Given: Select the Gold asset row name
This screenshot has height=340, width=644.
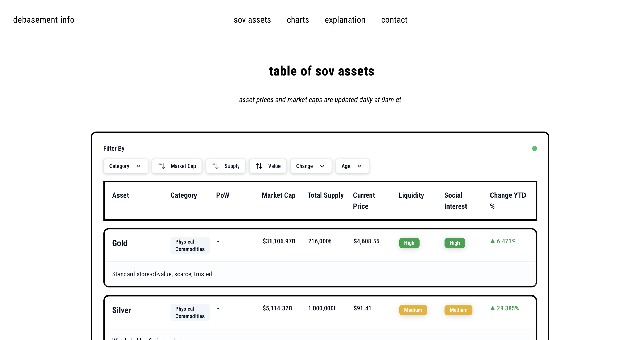Looking at the screenshot, I should coord(120,243).
